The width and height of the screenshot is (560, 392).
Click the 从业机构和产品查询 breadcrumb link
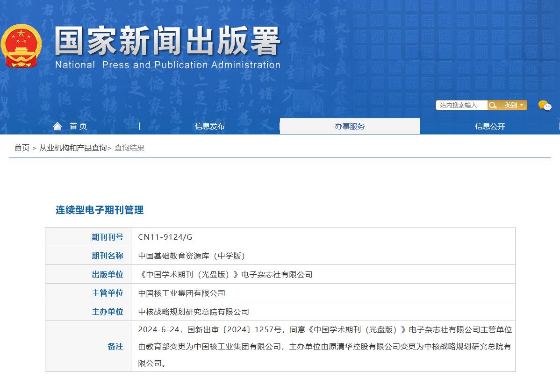(73, 148)
